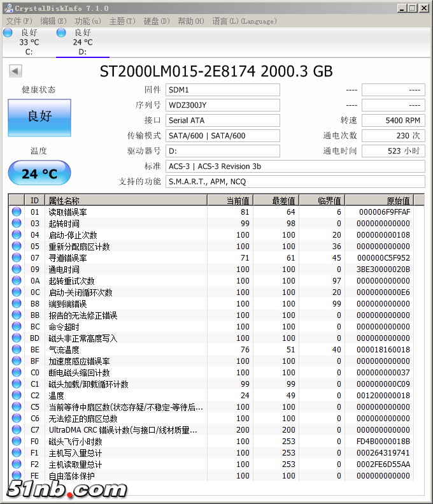Click the status icon for attribute 01 读取错误率
Viewport: 433px width, 504px height.
[17, 212]
